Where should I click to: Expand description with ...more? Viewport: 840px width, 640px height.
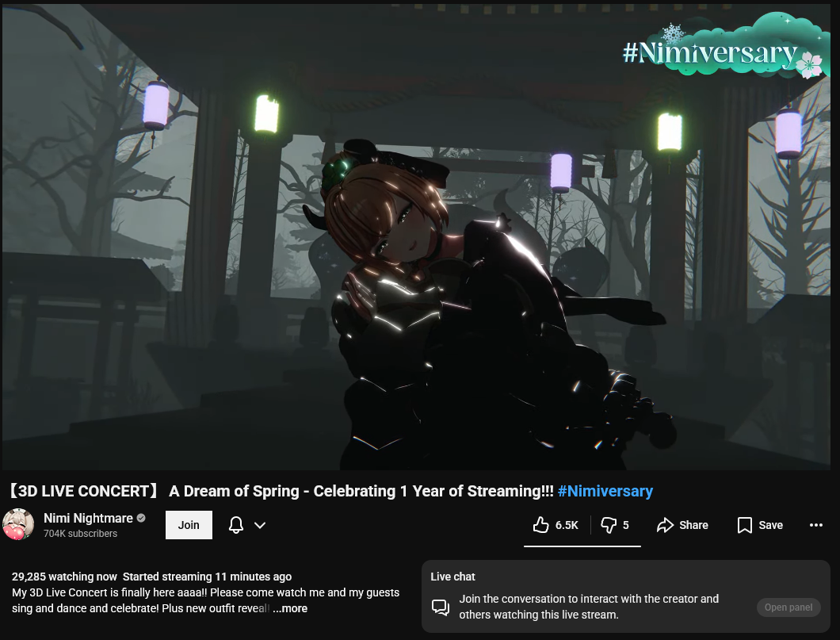coord(290,608)
